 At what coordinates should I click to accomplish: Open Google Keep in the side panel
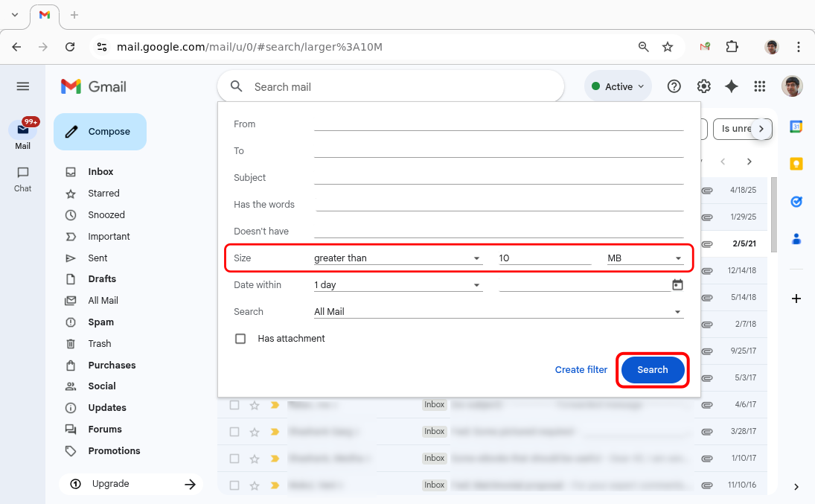click(796, 163)
